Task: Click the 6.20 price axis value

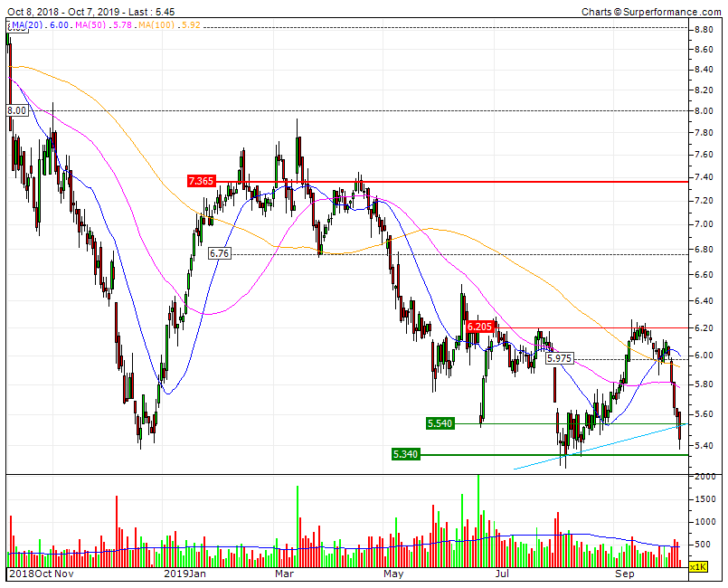Action: click(704, 327)
